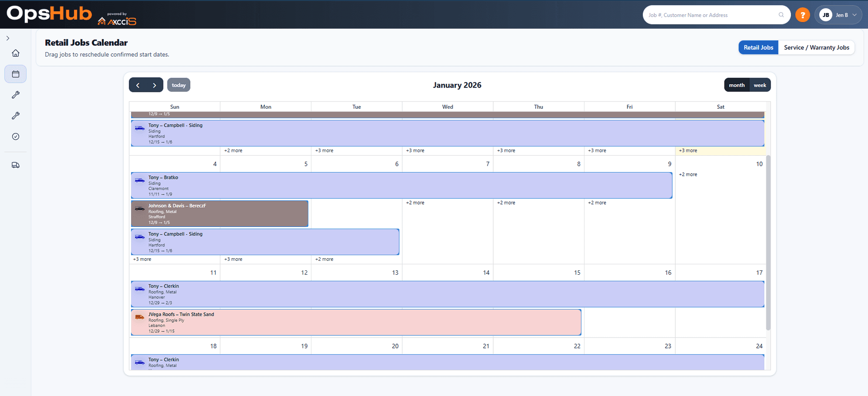Switch to Service / Warranty Jobs view
Viewport: 868px width, 396px height.
point(817,47)
